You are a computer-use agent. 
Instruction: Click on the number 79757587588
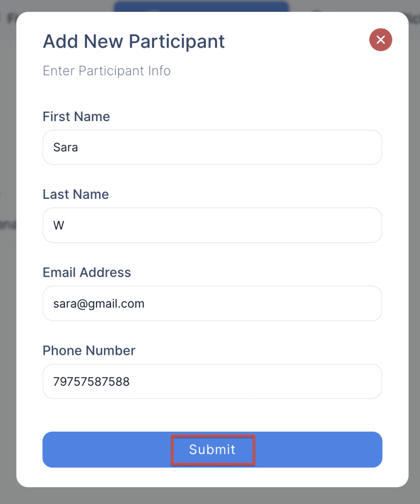[x=91, y=381]
